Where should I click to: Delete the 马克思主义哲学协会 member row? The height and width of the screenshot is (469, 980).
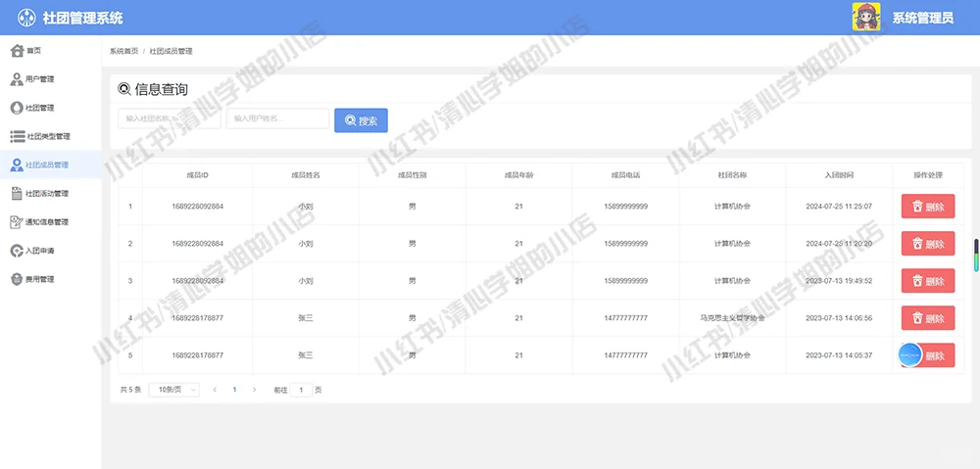pos(927,318)
